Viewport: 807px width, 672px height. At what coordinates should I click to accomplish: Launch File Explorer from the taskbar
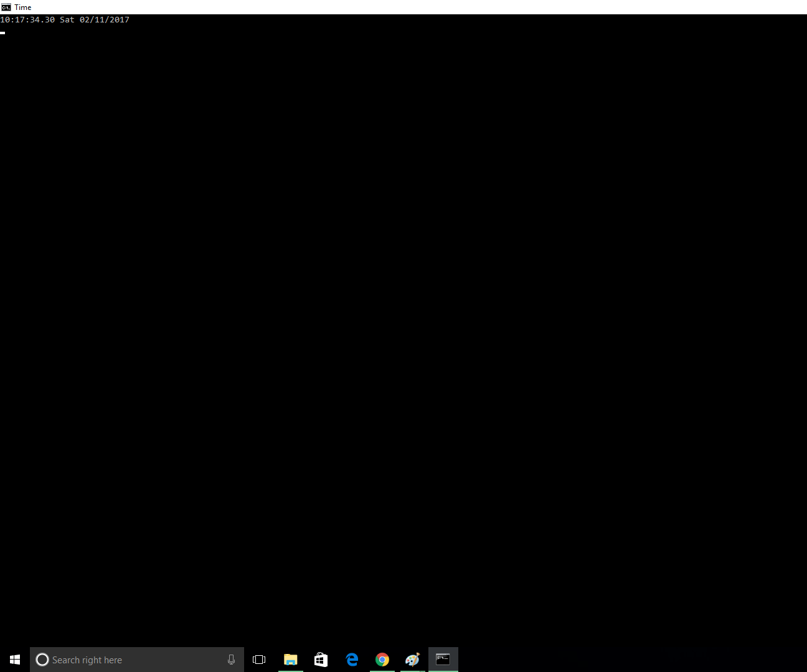click(290, 660)
